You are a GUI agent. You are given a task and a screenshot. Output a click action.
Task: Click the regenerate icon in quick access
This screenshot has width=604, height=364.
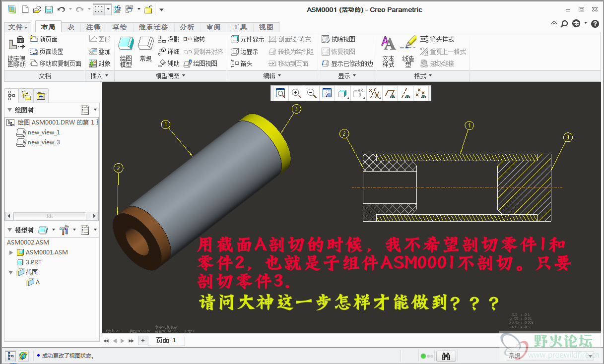(x=117, y=9)
